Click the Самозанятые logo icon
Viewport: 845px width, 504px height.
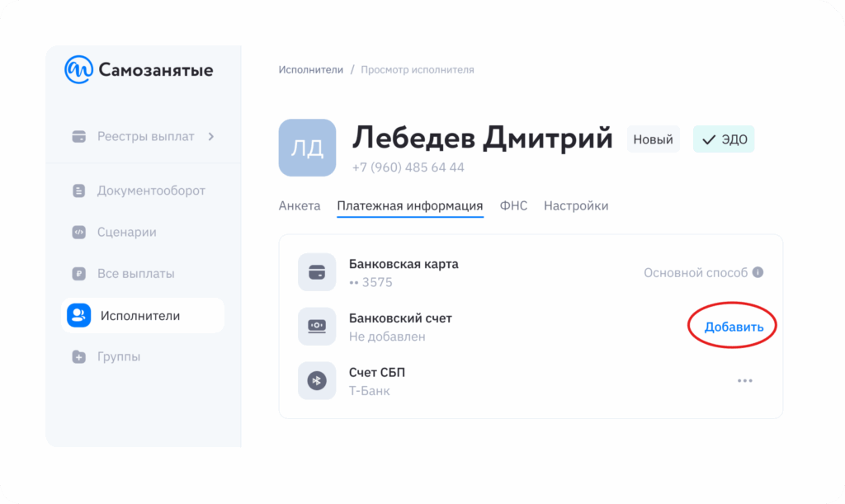point(79,70)
